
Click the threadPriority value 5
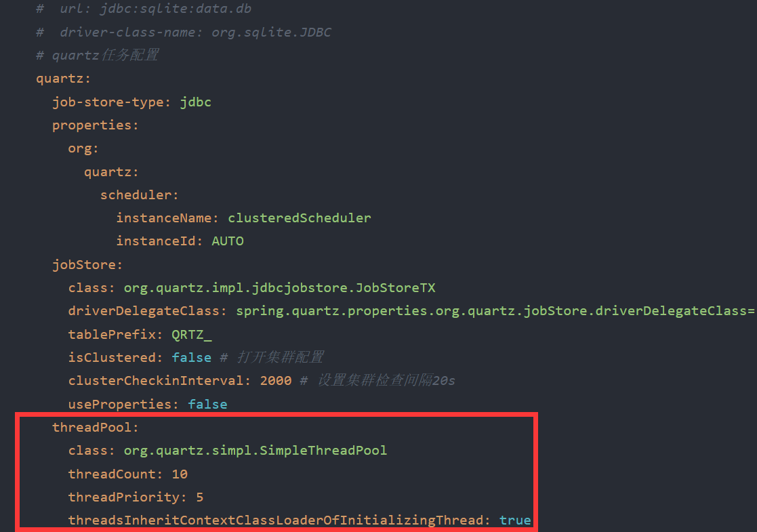click(x=199, y=497)
